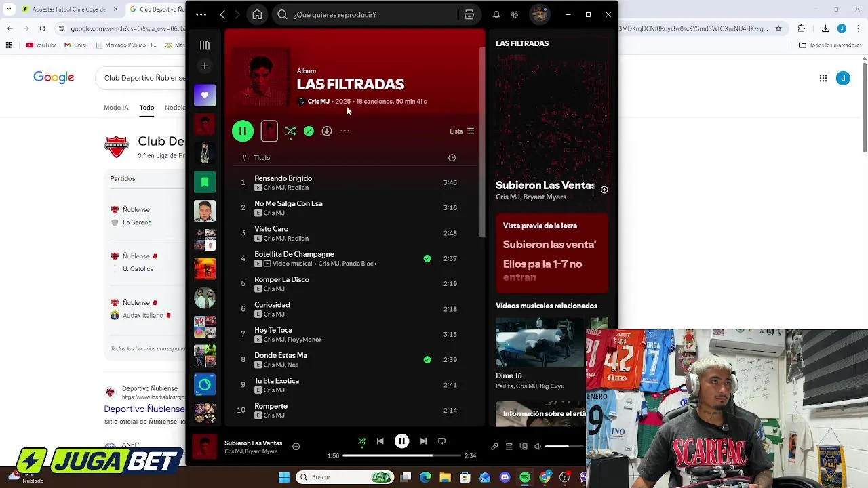
Task: Go to Spotify Home
Action: [257, 14]
